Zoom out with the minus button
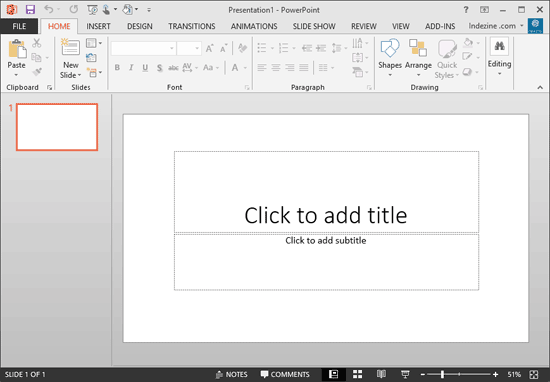The image size is (550, 382). tap(423, 375)
